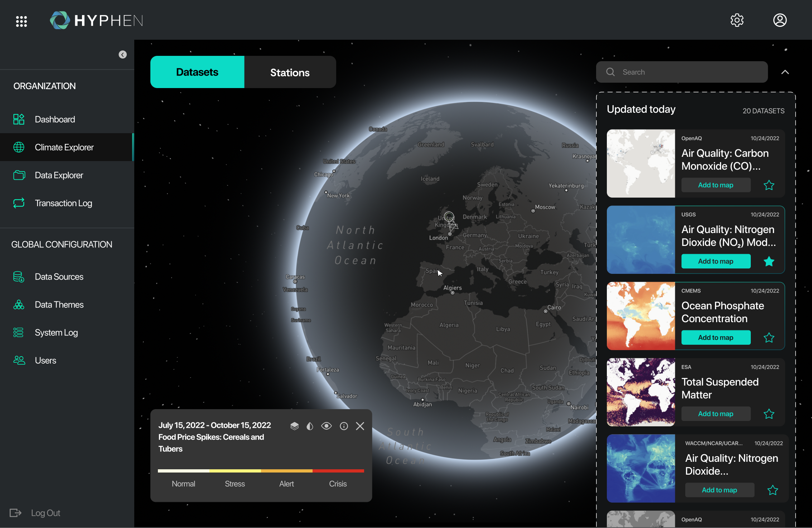The width and height of the screenshot is (812, 528).
Task: Click the opacity half-circle icon in legend
Action: click(310, 426)
